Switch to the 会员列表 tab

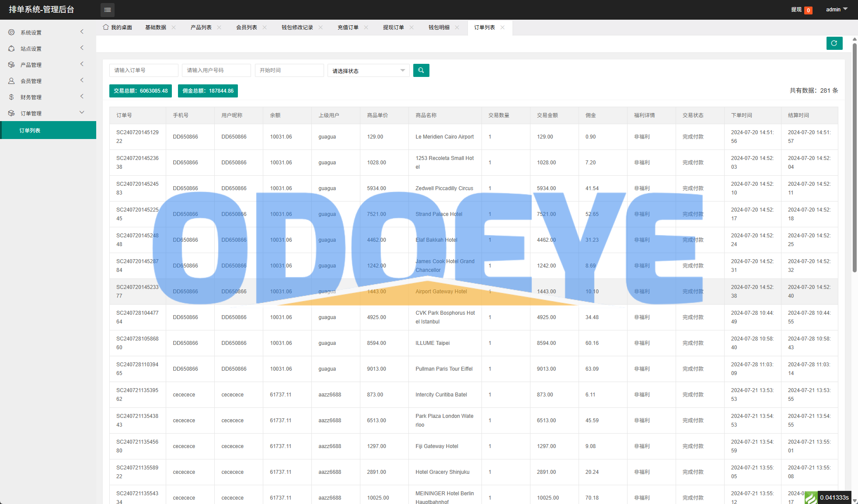[246, 28]
